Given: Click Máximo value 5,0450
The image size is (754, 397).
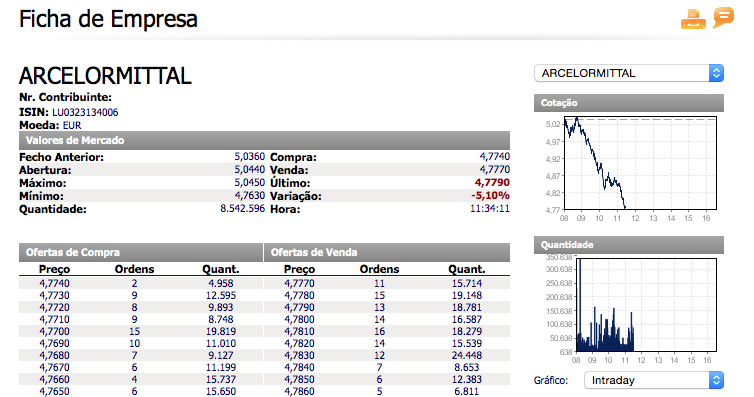Looking at the screenshot, I should pos(250,183).
